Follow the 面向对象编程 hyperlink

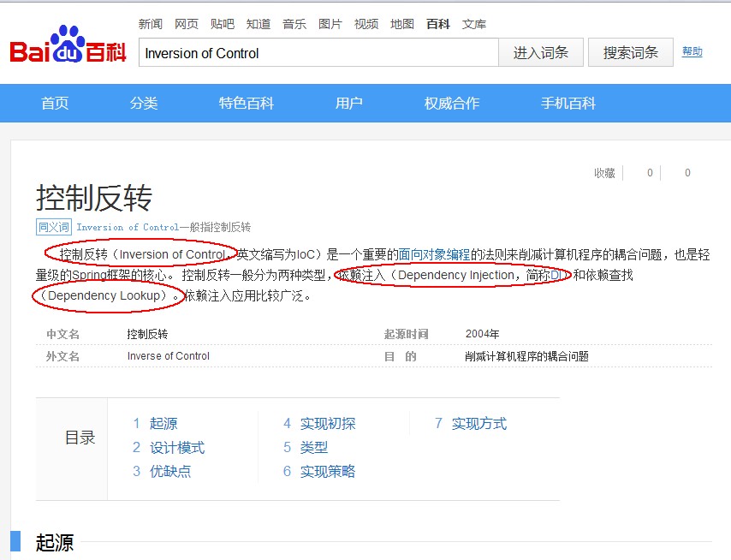(434, 254)
